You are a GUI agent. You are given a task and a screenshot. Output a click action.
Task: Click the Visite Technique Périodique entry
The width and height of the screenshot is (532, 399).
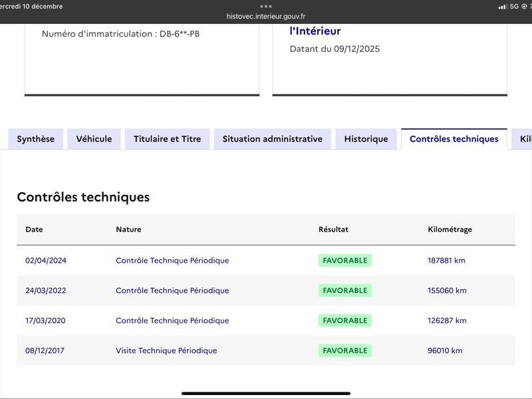[x=166, y=350]
